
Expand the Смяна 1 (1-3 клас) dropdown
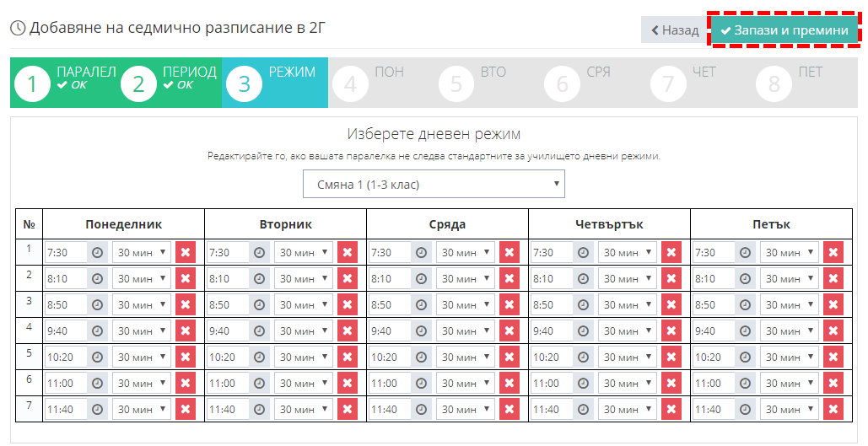tap(434, 185)
